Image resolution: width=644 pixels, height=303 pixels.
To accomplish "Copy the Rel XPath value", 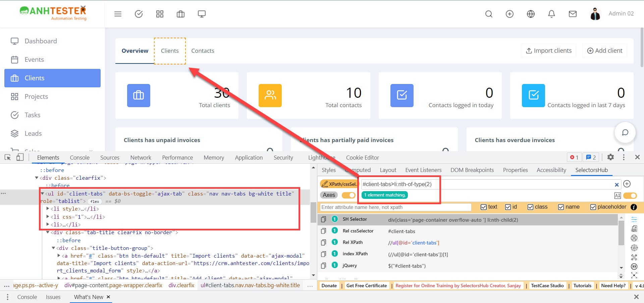I will [323, 243].
